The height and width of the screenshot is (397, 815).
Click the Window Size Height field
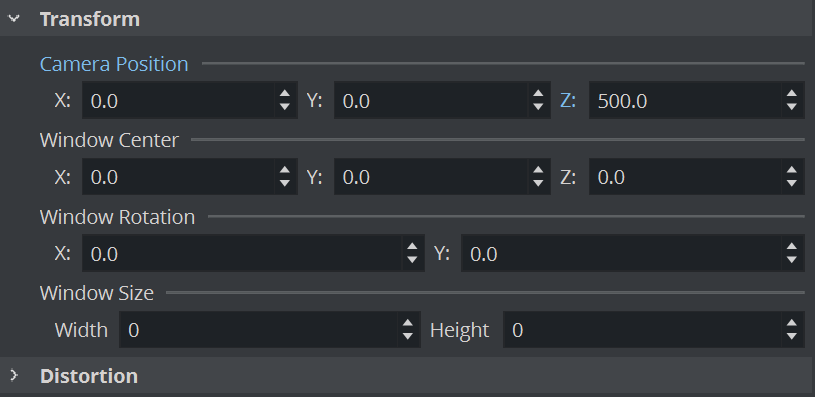(642, 330)
